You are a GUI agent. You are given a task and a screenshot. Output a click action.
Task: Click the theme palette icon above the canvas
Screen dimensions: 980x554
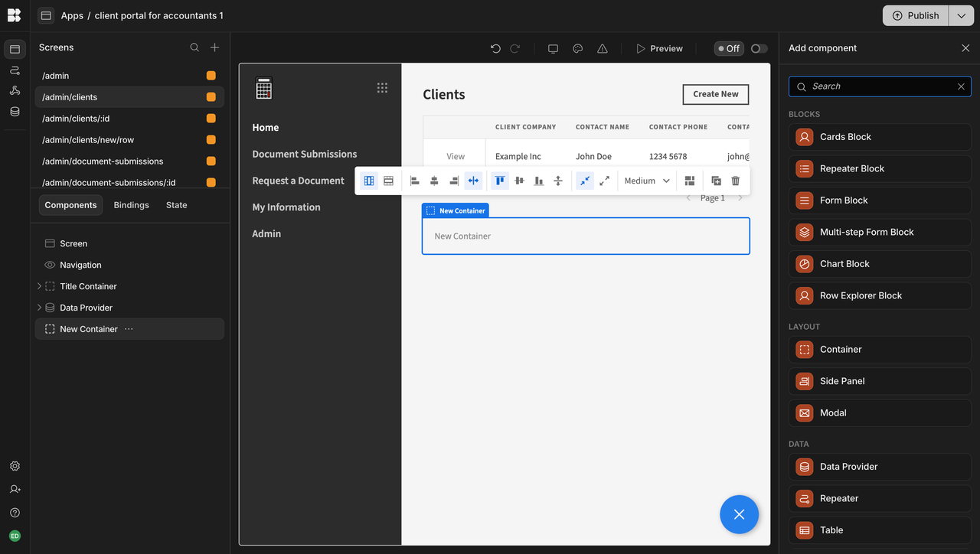coord(577,47)
